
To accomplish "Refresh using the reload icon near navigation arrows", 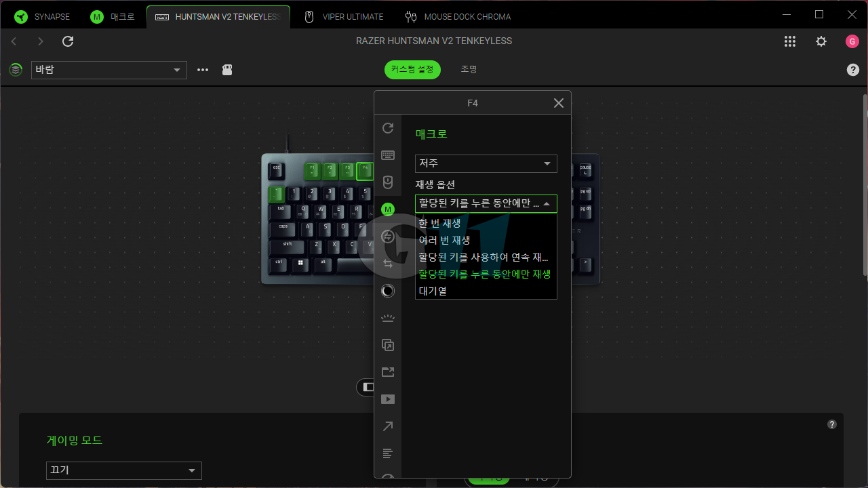I will [68, 41].
